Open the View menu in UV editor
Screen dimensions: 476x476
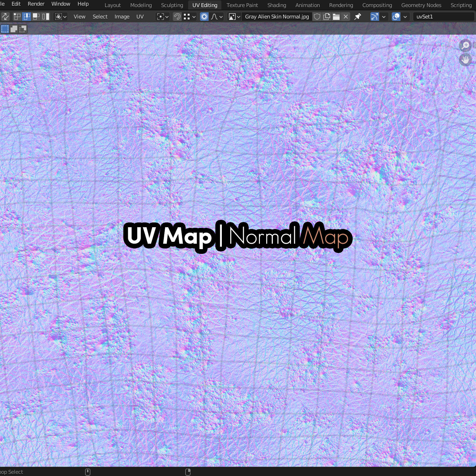[x=79, y=17]
